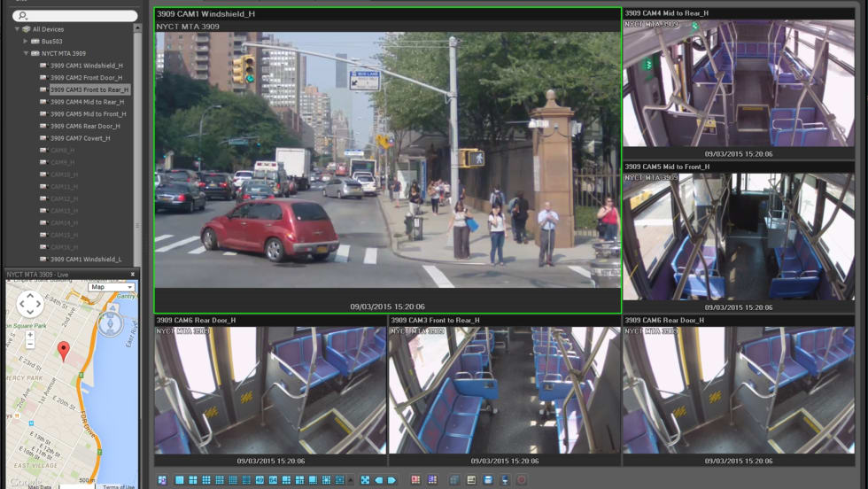Expand the Bus503 device node

26,42
